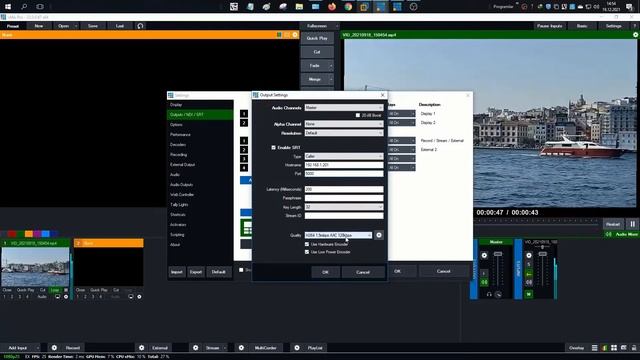Image resolution: width=640 pixels, height=360 pixels.
Task: Open dropdown for Display 1 output row
Action: click(x=402, y=113)
